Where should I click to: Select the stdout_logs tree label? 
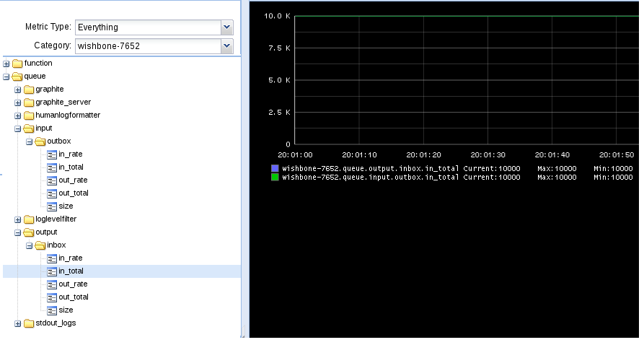point(56,323)
